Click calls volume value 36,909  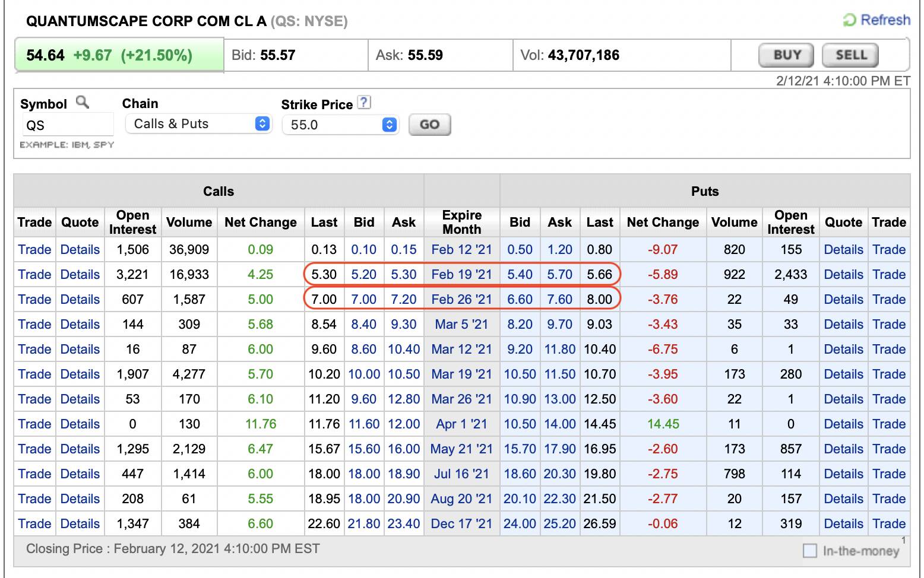[x=189, y=249]
